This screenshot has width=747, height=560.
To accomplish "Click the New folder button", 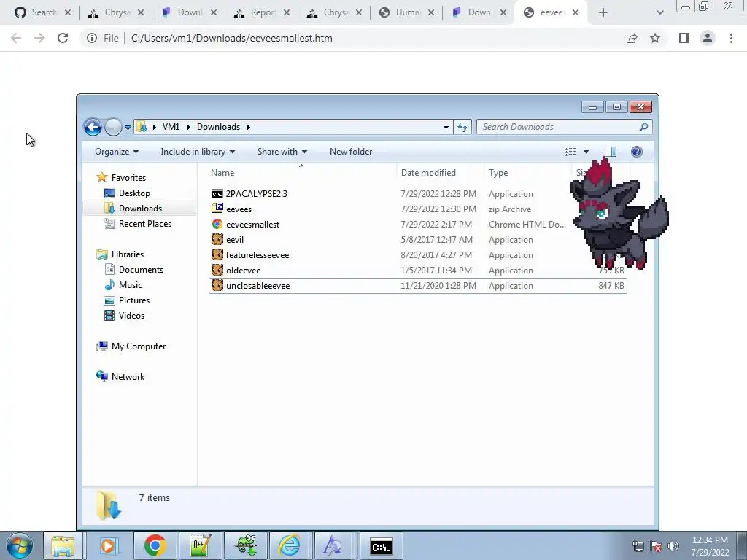I will 351,152.
